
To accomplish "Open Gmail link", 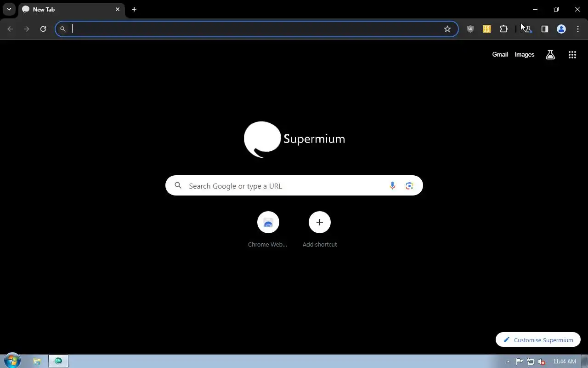I will point(500,55).
